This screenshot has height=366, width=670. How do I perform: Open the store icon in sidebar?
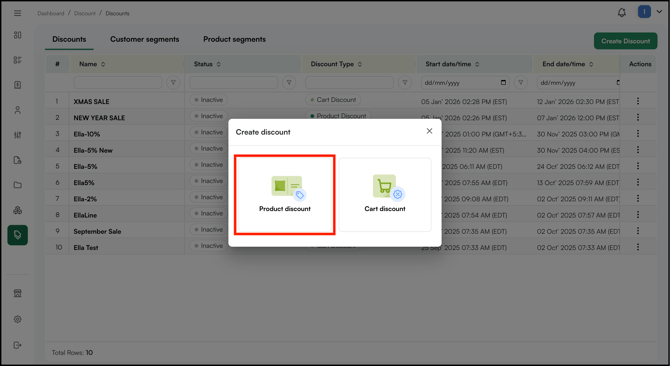(x=18, y=293)
